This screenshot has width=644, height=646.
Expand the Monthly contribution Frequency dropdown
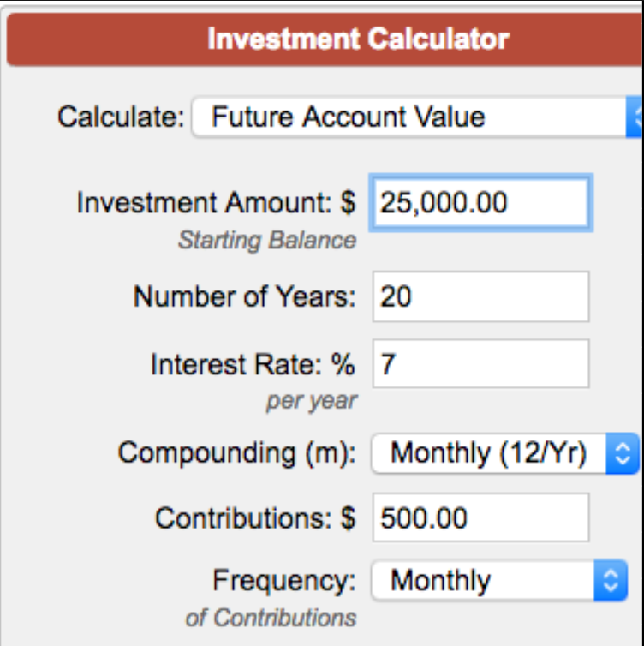point(484,581)
